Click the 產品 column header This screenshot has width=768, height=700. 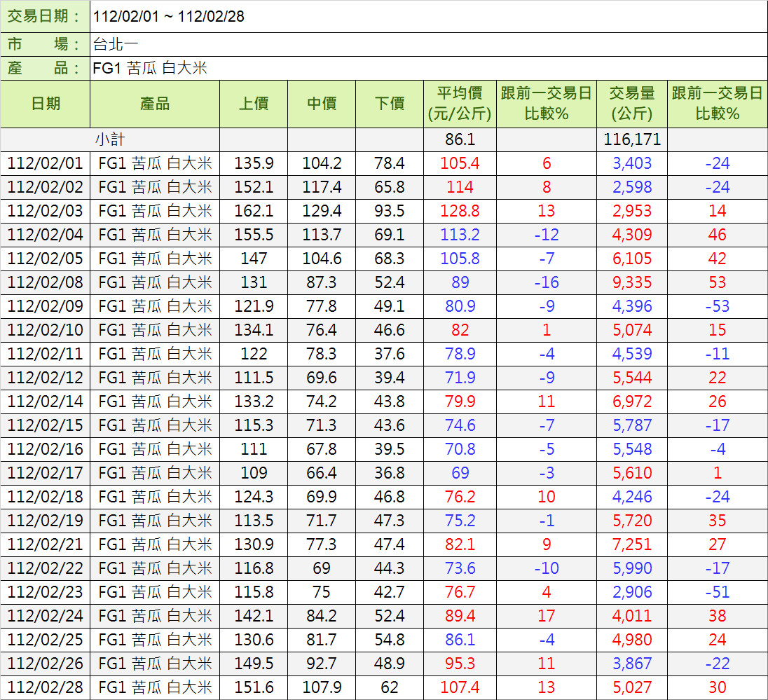point(155,104)
